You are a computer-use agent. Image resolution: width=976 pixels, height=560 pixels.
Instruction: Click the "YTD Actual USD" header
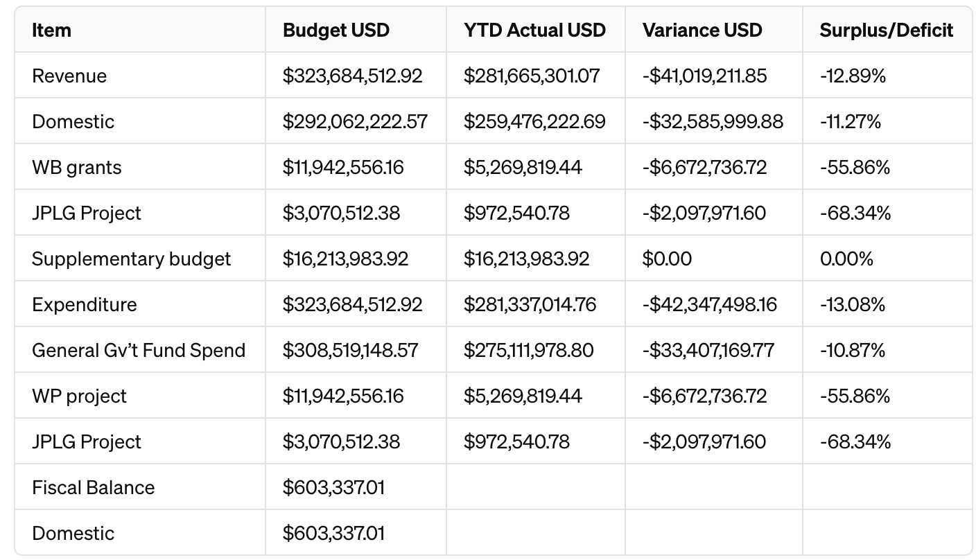click(534, 30)
